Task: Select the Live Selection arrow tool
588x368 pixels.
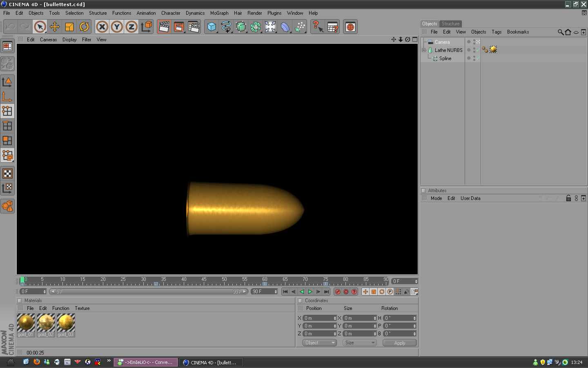Action: coord(40,27)
